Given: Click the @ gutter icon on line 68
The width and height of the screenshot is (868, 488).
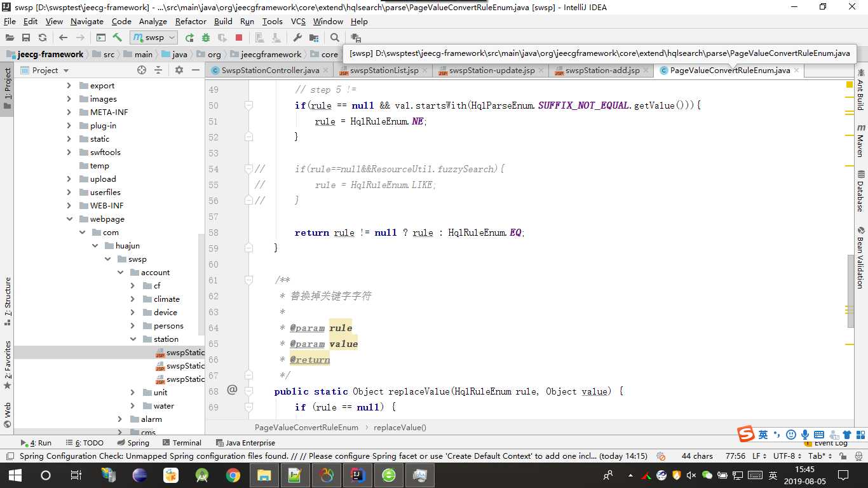Looking at the screenshot, I should (x=232, y=390).
